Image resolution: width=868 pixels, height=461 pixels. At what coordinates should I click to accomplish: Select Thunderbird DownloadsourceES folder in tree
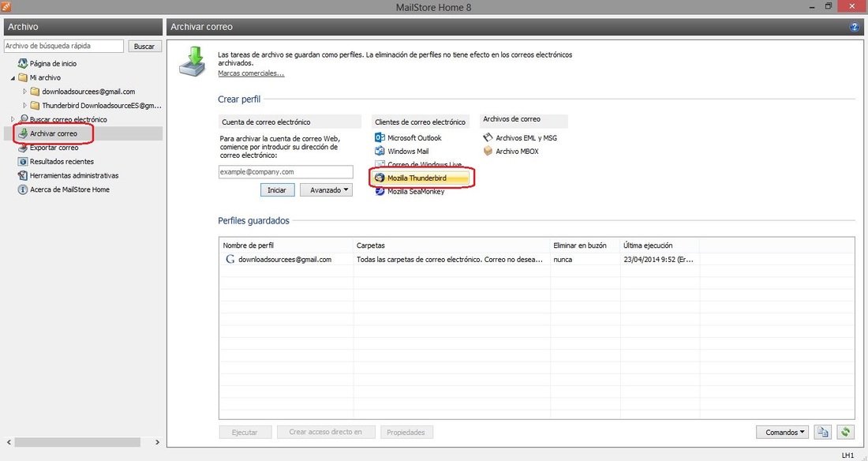102,105
